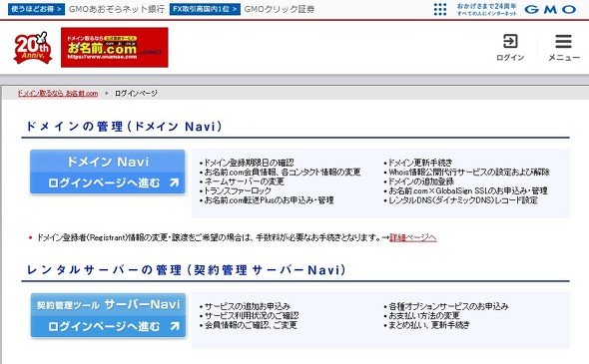Click heading ドメインの管理(ドメイン Navi)
This screenshot has height=364, width=589.
click(124, 126)
